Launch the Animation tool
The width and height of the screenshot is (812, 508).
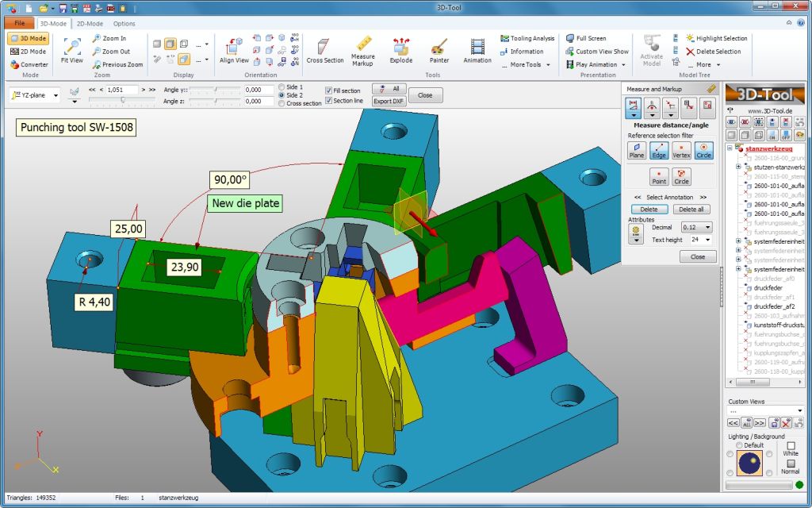pos(477,49)
